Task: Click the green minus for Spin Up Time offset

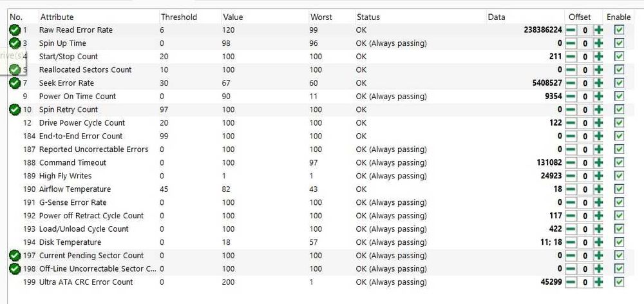Action: click(571, 43)
